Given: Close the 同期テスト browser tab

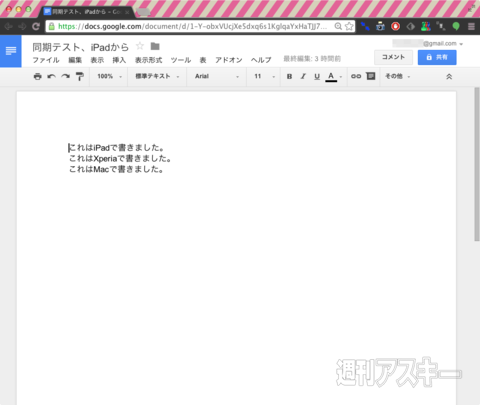Looking at the screenshot, I should coord(127,12).
